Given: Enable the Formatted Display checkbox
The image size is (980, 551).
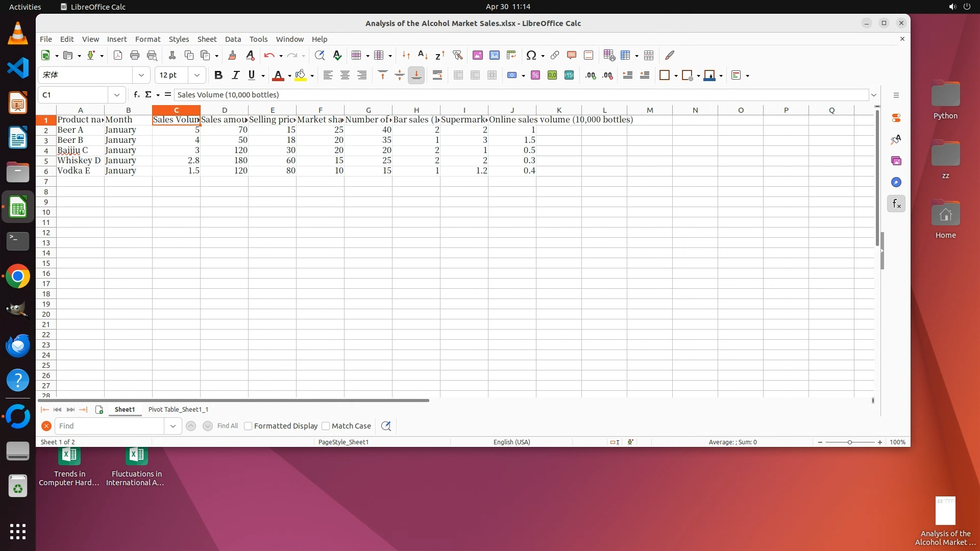Looking at the screenshot, I should click(x=249, y=426).
